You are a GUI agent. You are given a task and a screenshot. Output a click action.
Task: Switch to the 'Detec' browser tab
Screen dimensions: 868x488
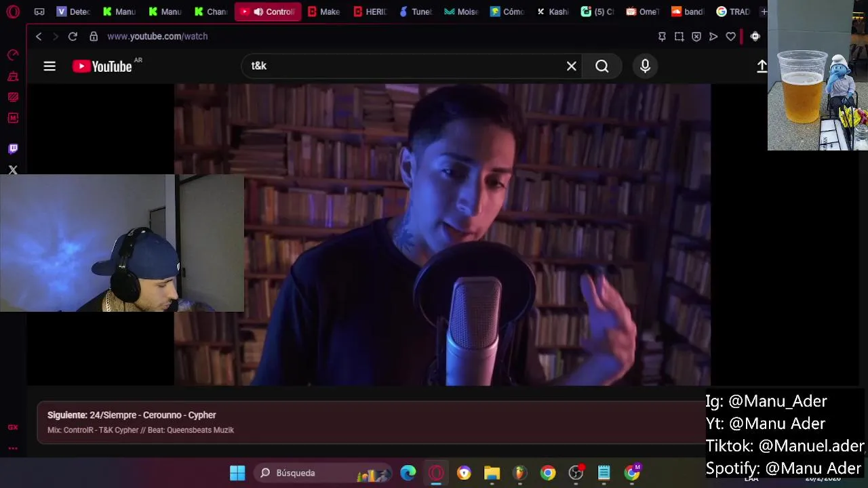73,12
